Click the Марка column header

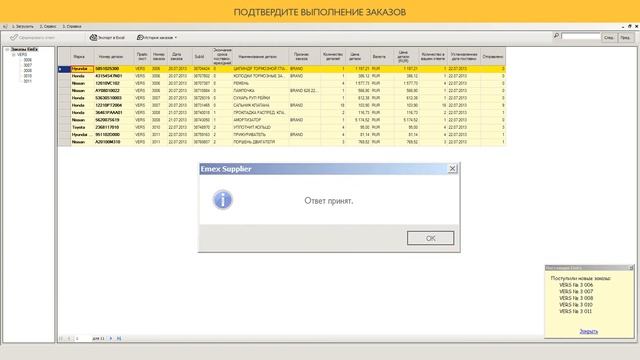click(82, 57)
